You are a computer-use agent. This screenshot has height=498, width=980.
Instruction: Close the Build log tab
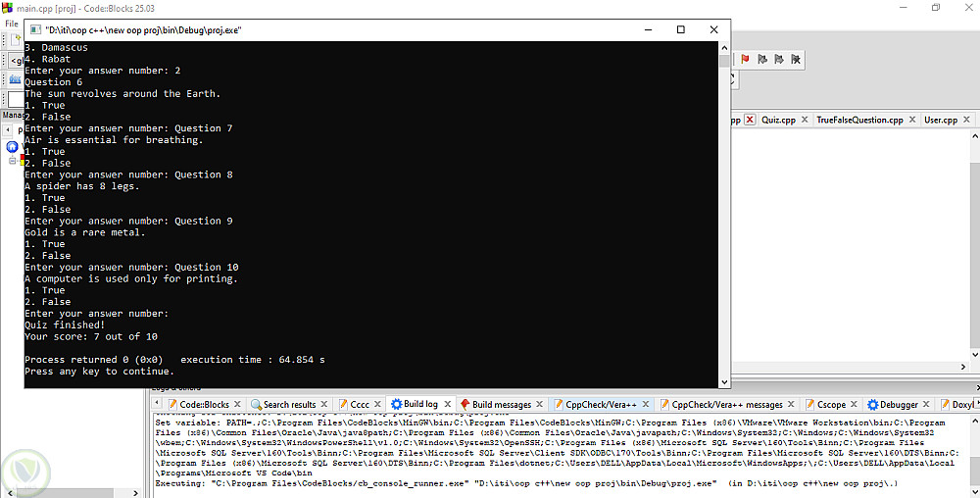[447, 404]
